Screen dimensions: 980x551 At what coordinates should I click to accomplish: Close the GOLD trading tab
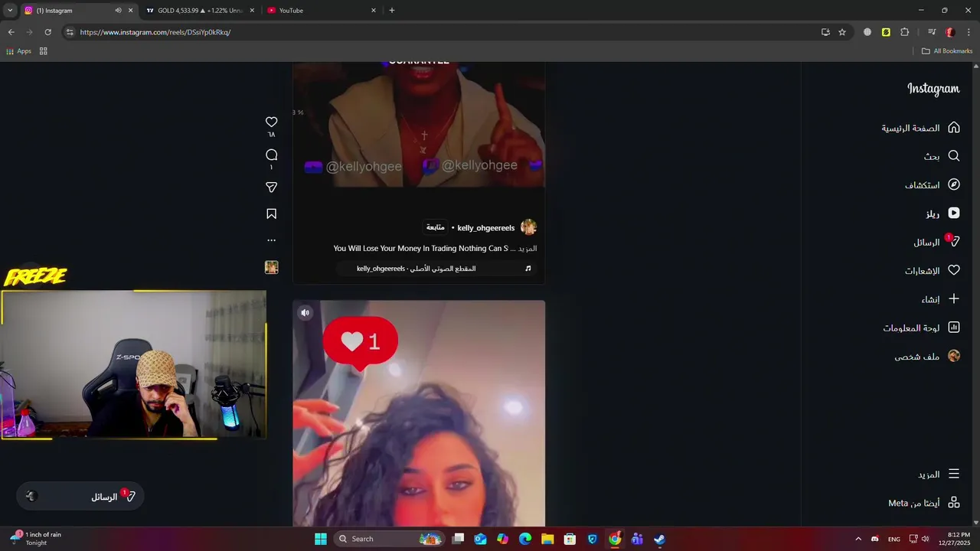tap(252, 11)
